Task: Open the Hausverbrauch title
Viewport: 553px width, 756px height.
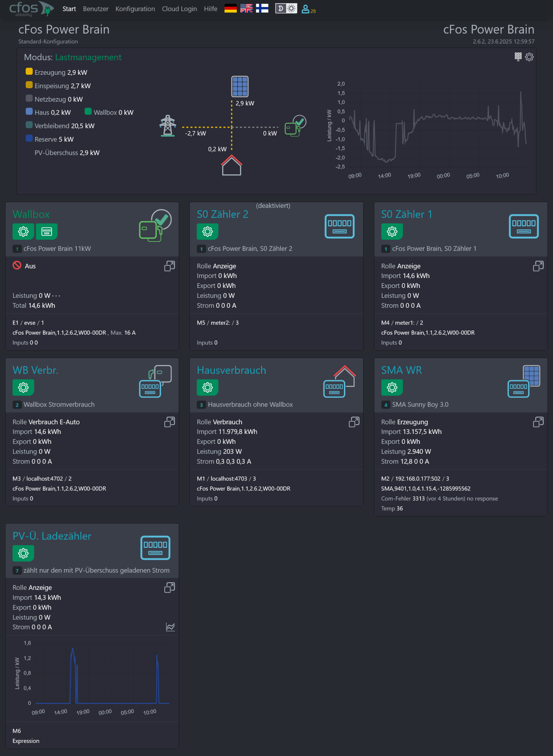Action: [231, 370]
